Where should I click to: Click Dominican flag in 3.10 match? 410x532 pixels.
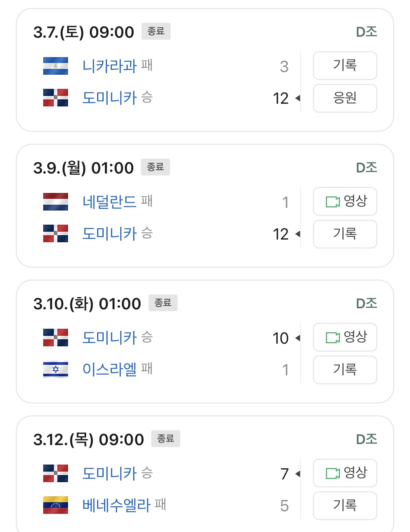55,337
